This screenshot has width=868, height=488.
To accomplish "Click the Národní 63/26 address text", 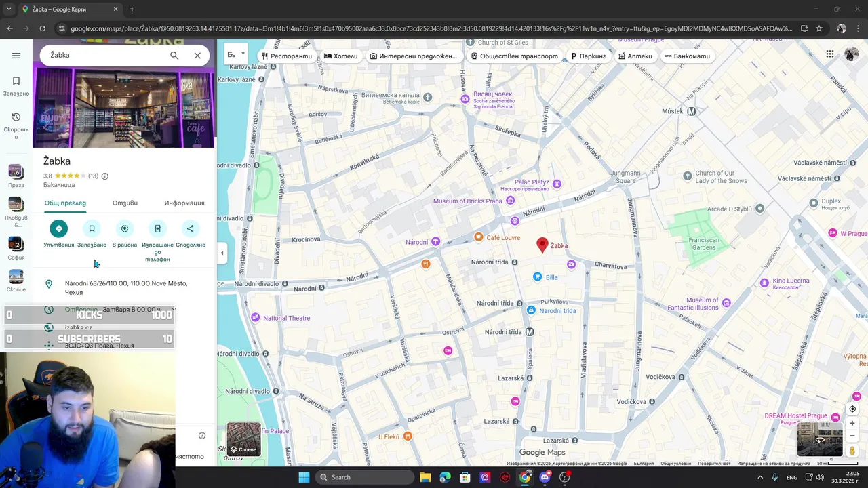I will (126, 287).
